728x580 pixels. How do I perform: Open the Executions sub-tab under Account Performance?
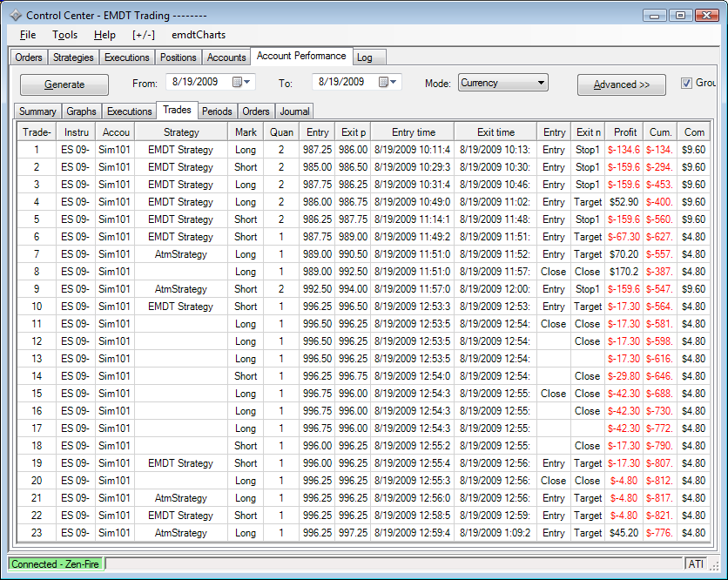pos(130,111)
